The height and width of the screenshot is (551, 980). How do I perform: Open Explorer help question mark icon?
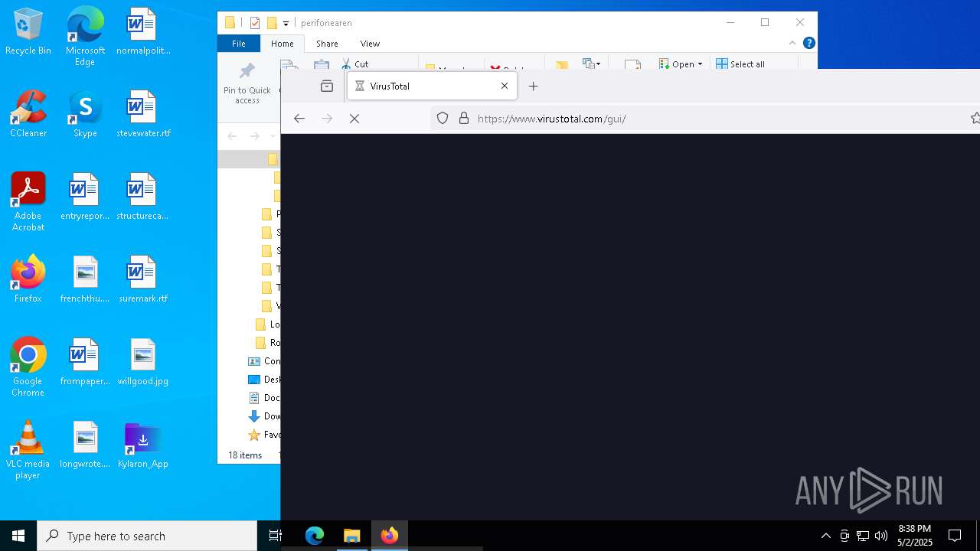(x=808, y=43)
